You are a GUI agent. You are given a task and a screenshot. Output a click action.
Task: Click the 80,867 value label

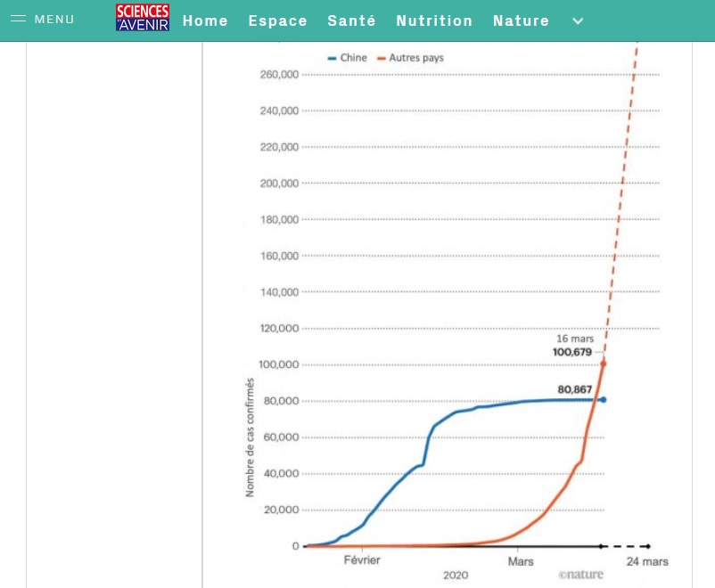[574, 389]
